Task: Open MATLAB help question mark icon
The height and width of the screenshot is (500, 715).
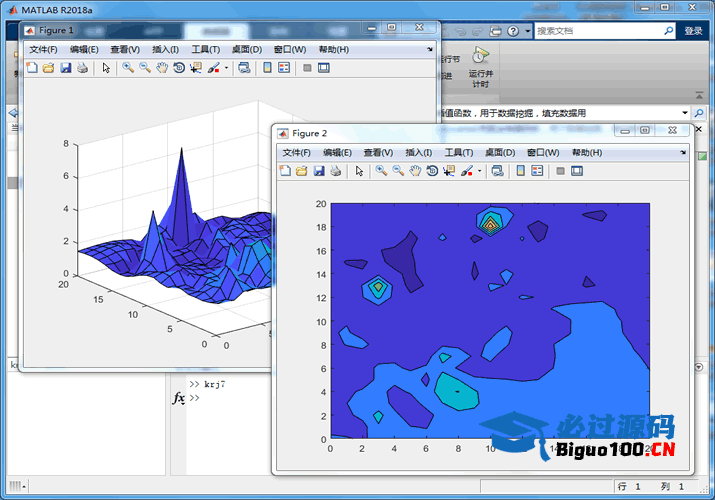Action: [x=513, y=31]
